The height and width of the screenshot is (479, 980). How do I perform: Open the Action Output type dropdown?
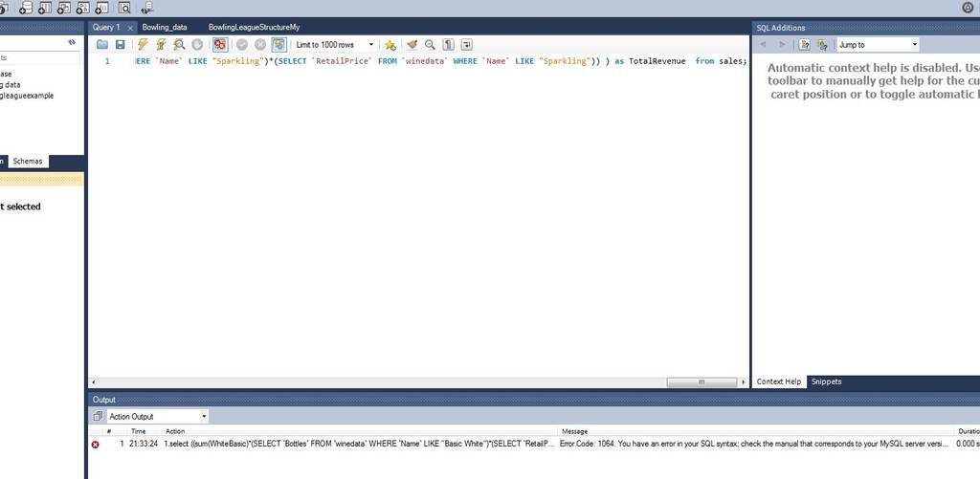(158, 416)
